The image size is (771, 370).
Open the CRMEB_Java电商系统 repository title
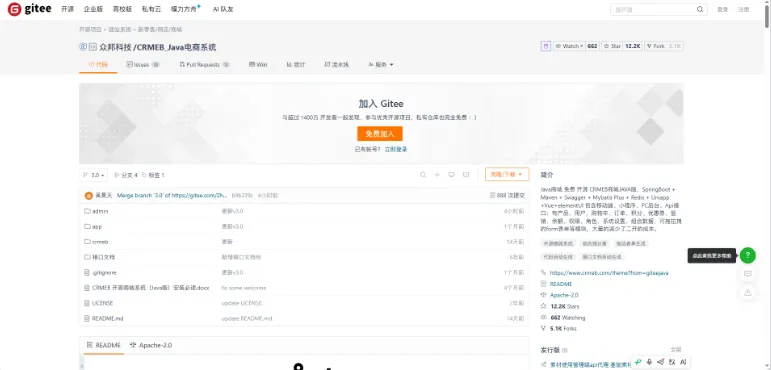pos(177,47)
